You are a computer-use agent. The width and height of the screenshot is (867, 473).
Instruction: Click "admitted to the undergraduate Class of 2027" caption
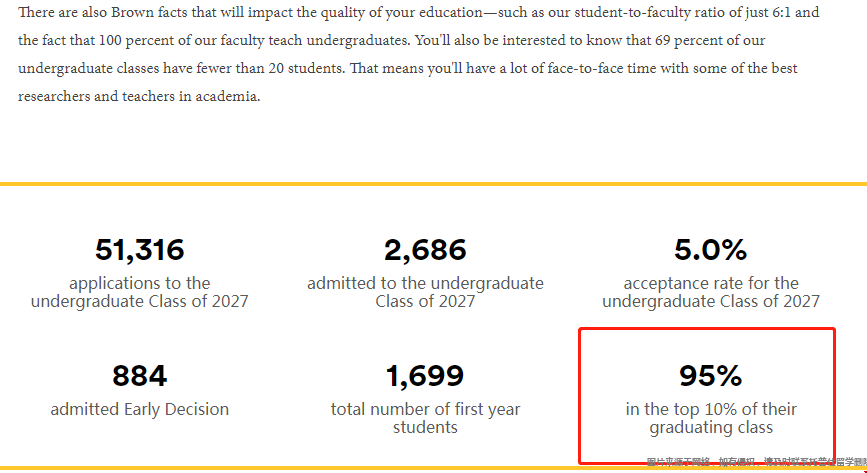[425, 292]
